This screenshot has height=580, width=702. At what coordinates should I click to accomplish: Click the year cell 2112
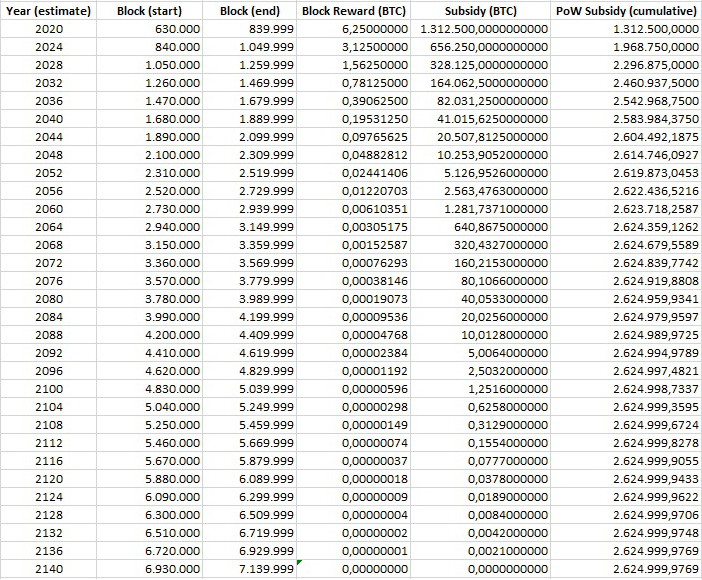pyautogui.click(x=48, y=443)
